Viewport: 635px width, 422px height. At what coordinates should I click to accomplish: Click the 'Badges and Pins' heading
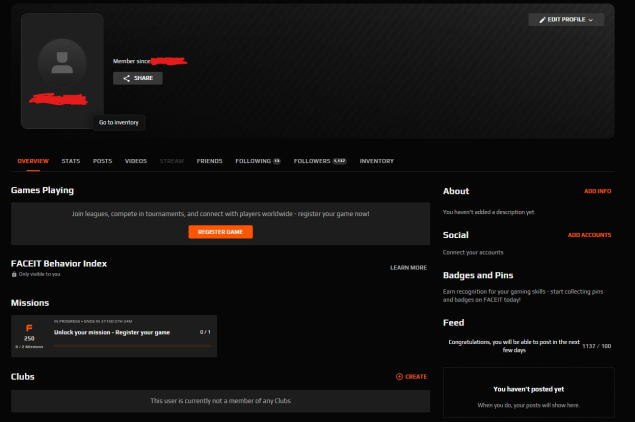478,275
